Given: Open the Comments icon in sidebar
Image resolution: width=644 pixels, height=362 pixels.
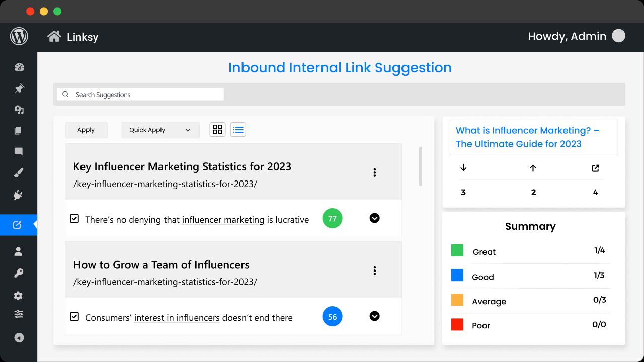Looking at the screenshot, I should click(19, 151).
